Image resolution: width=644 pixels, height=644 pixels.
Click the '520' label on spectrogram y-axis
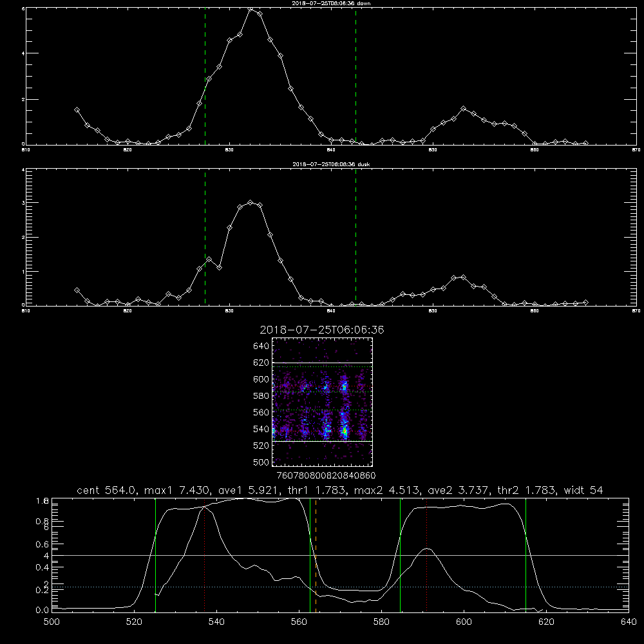coord(261,446)
